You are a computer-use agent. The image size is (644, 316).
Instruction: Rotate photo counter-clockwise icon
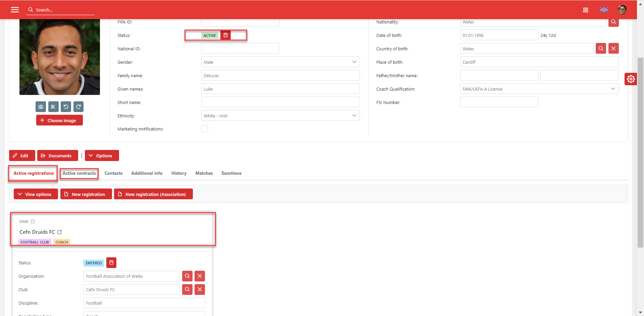click(66, 107)
